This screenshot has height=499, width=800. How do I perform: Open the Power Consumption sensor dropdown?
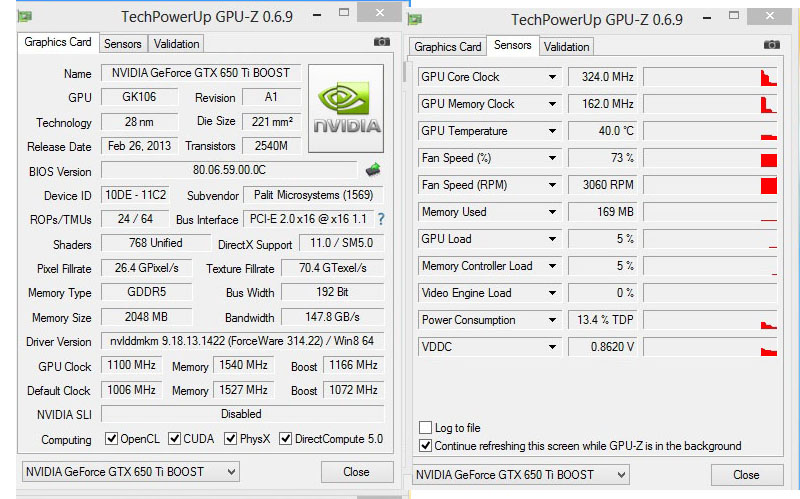click(x=552, y=320)
